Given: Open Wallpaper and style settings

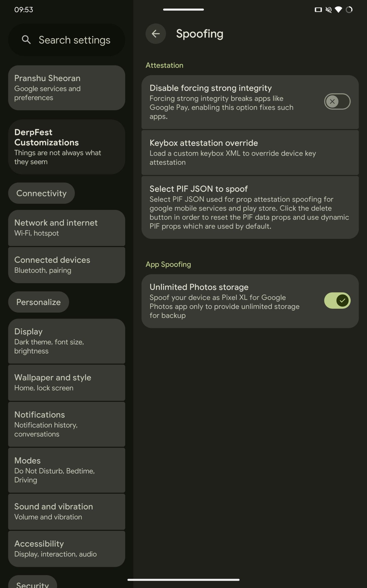Looking at the screenshot, I should [x=67, y=382].
